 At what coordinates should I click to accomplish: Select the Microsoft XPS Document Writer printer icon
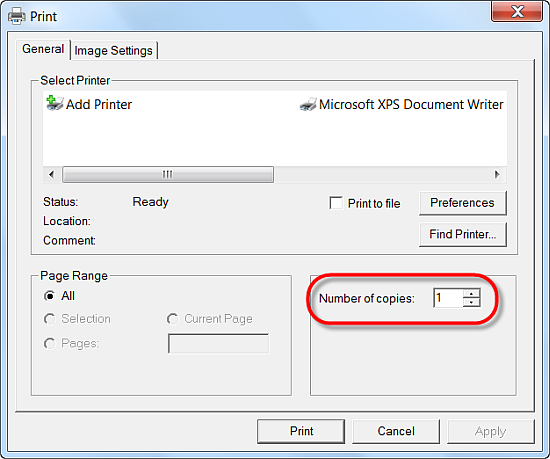(308, 104)
